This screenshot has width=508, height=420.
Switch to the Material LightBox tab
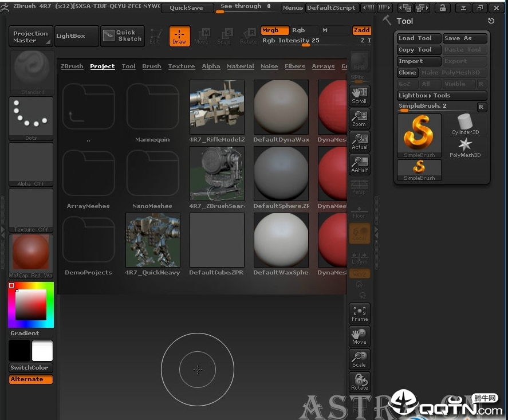point(241,66)
